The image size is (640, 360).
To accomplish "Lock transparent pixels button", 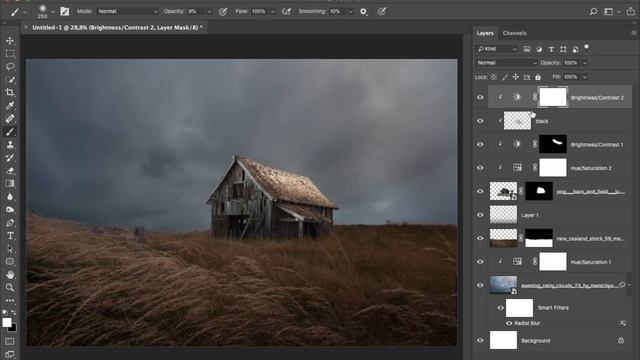I will (494, 77).
